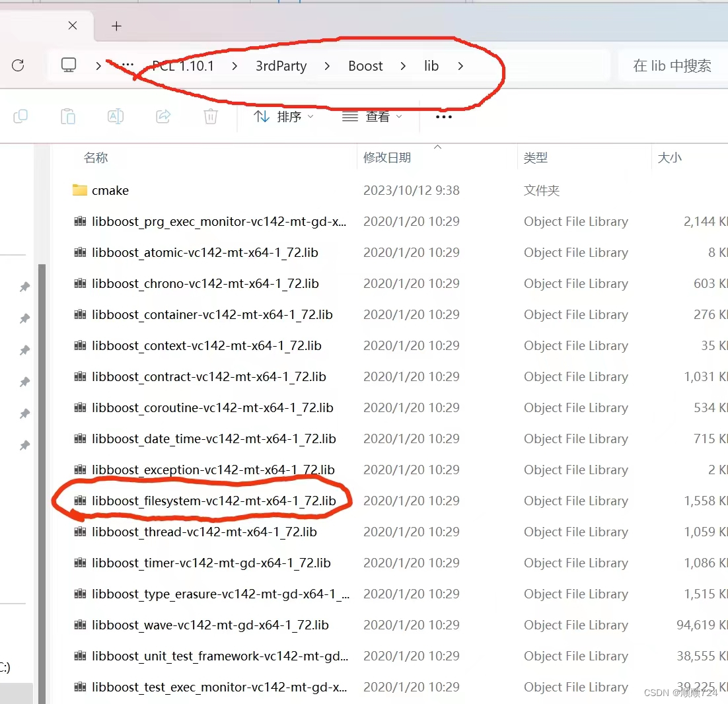Open the 查看 view dropdown
The image size is (728, 704).
pos(373,116)
